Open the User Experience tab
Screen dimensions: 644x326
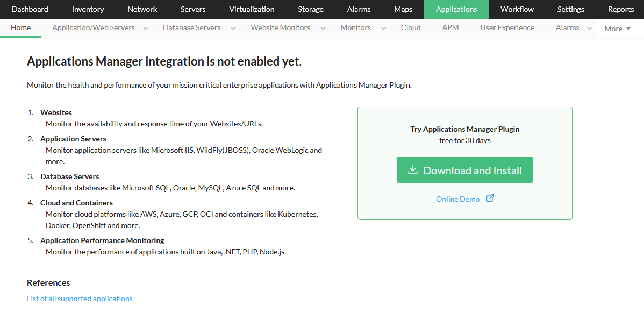point(507,27)
